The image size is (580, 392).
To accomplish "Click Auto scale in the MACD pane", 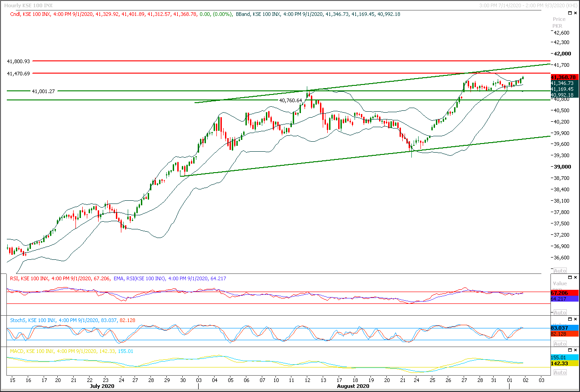I will click(x=560, y=372).
